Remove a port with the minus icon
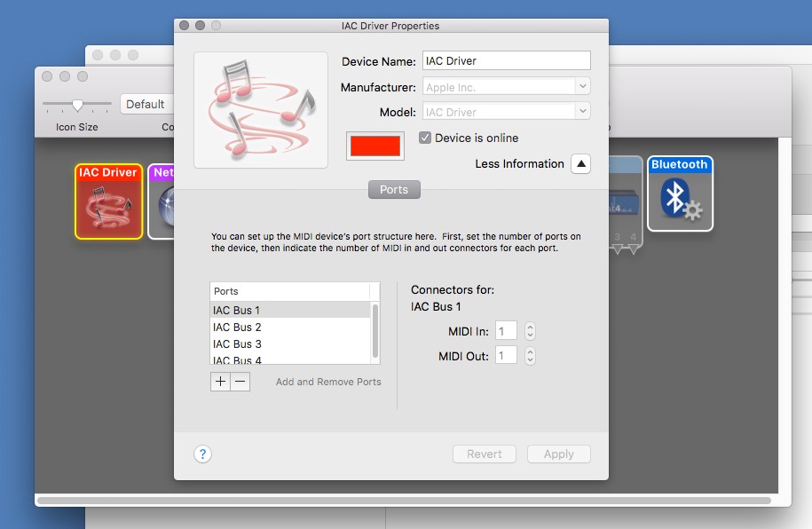The height and width of the screenshot is (529, 812). (x=236, y=381)
